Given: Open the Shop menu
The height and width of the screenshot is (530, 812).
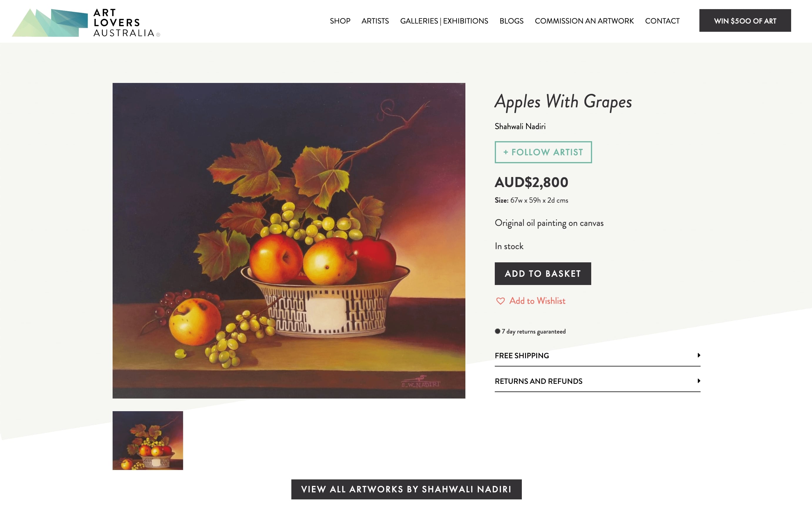Looking at the screenshot, I should coord(340,21).
